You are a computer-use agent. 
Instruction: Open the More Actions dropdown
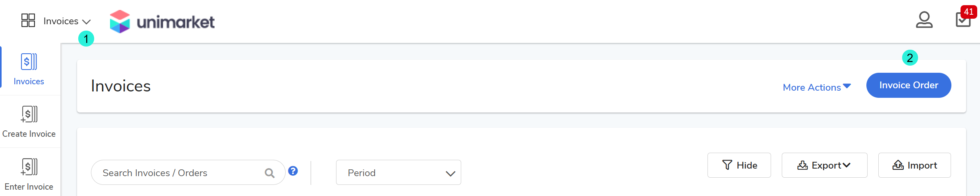click(x=816, y=87)
